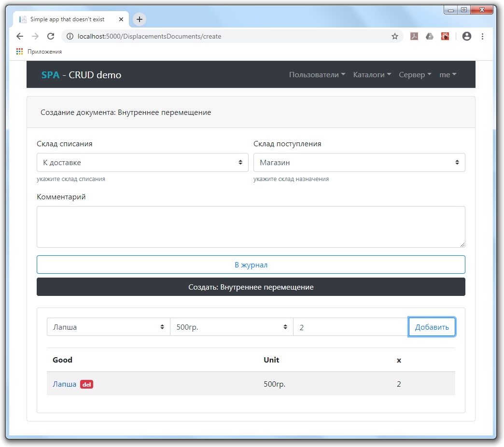Screen dimensions: 504x447
Task: Click the address bar URL
Action: tap(150, 36)
